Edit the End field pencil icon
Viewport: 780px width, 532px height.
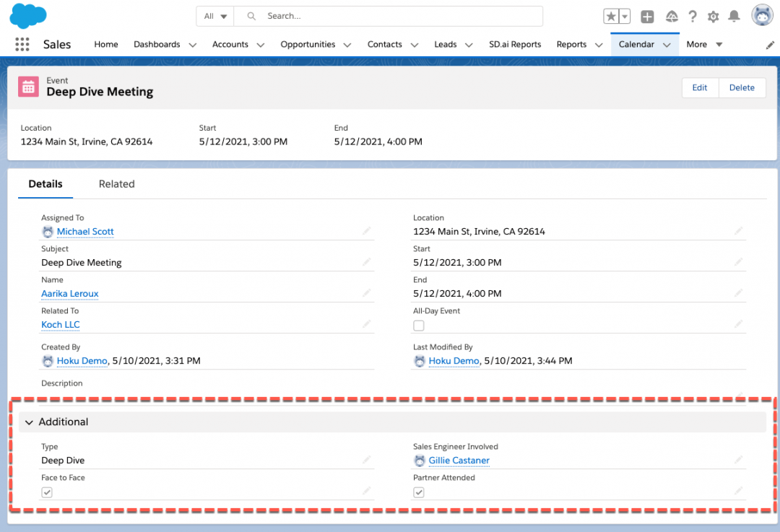point(738,293)
